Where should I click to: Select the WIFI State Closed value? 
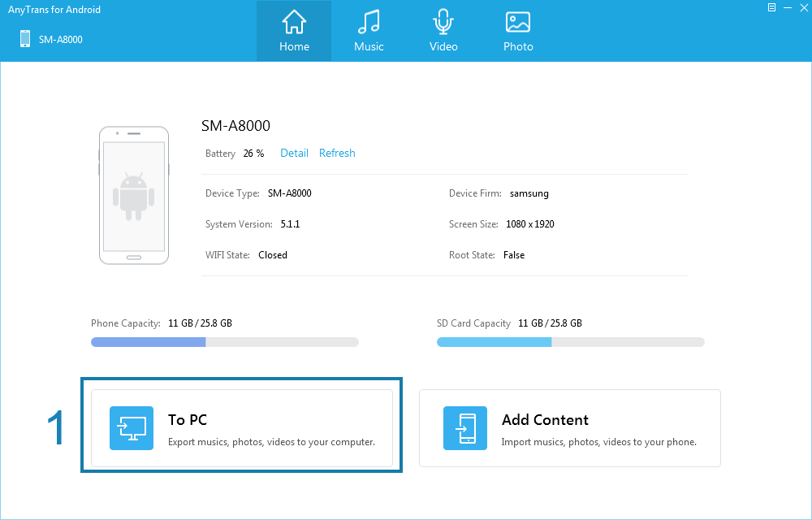272,255
